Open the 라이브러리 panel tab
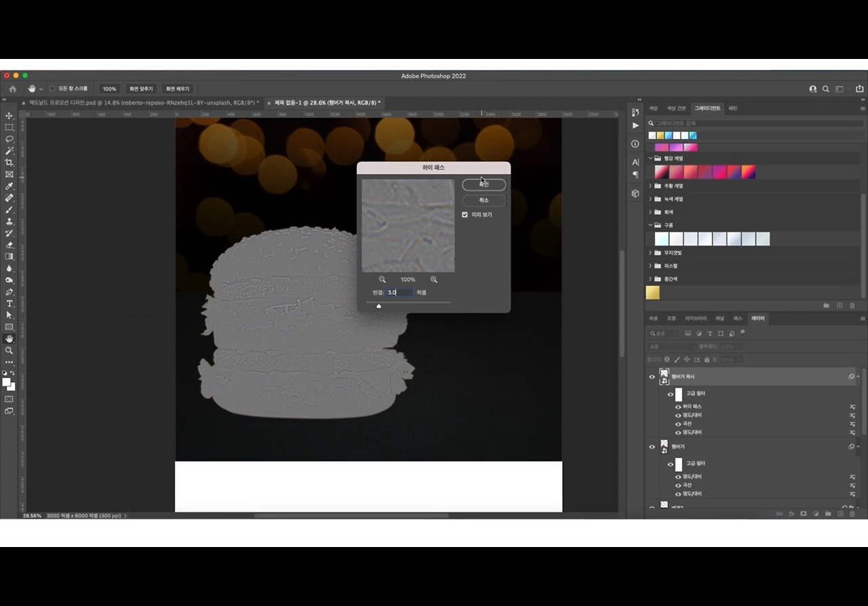This screenshot has width=868, height=606. tap(696, 319)
